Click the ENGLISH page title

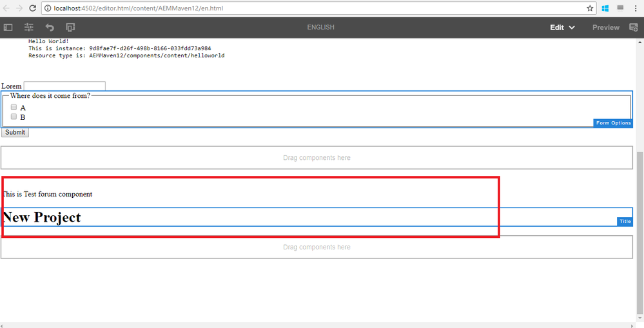point(321,27)
